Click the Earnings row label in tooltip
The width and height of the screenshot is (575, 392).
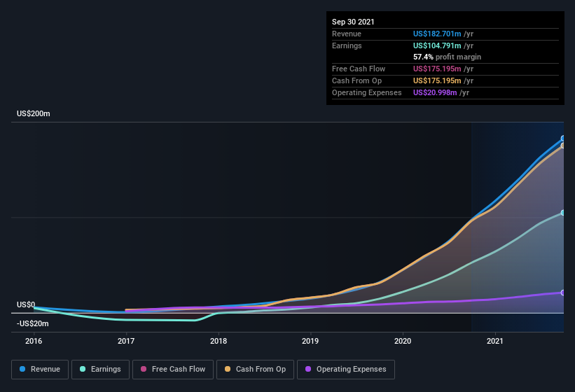(x=347, y=45)
